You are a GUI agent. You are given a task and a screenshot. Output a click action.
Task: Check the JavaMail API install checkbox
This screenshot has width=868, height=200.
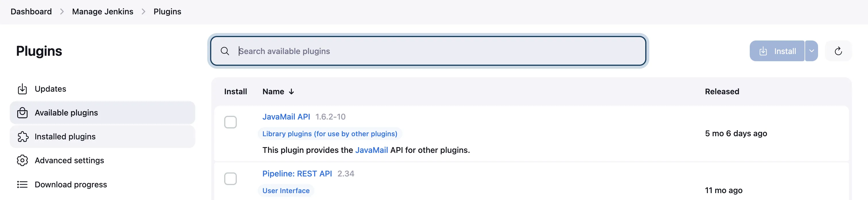[x=231, y=122]
